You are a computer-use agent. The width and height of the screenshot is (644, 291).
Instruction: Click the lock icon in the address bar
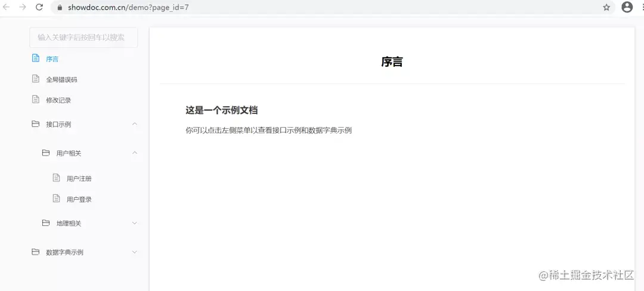click(60, 7)
